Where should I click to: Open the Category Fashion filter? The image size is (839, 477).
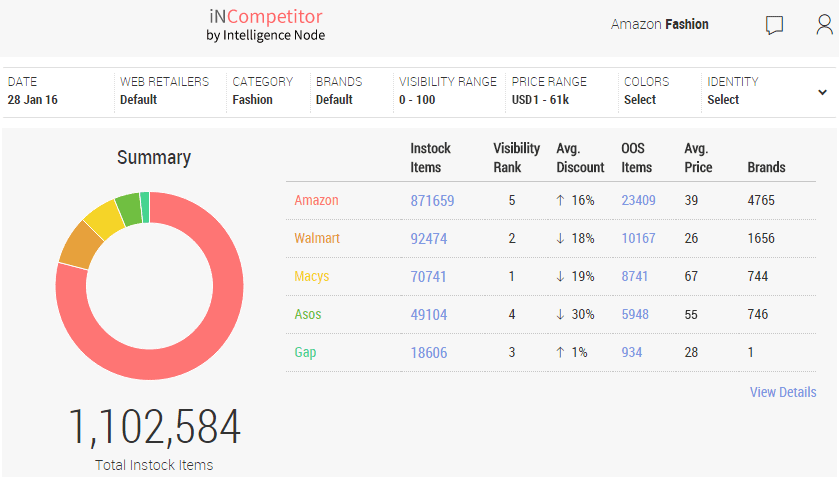(263, 90)
